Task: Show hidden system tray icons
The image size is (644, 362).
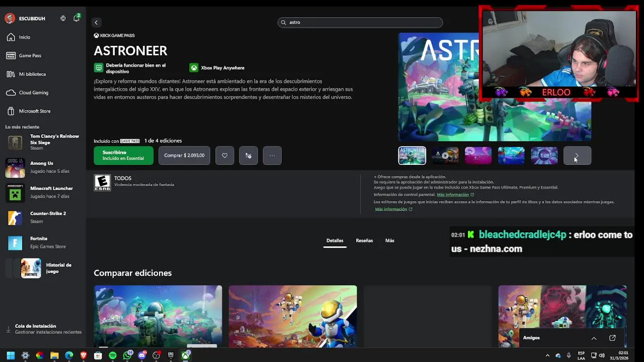Action: click(547, 355)
